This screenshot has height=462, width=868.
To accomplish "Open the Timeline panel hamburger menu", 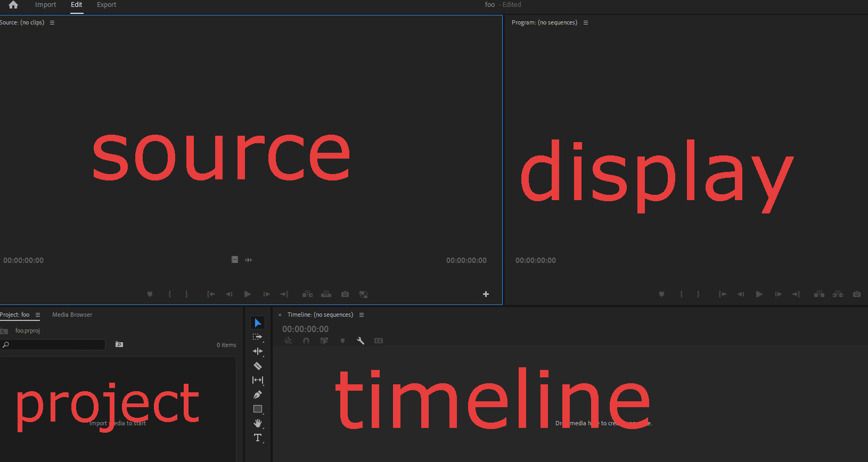I will click(x=362, y=315).
